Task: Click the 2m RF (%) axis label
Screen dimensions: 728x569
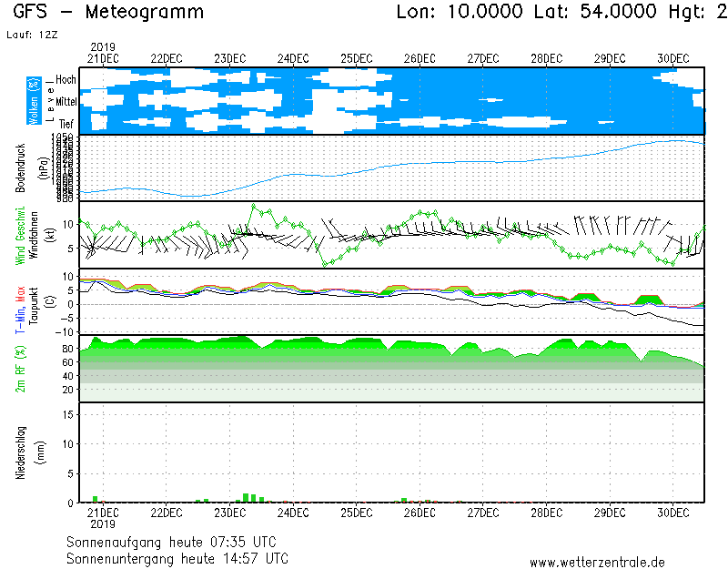Action: [20, 369]
